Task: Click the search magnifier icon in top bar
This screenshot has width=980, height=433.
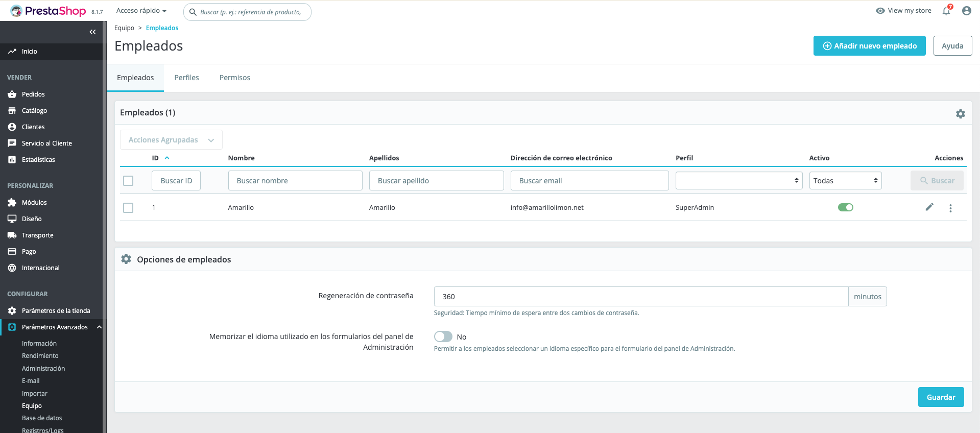Action: [193, 12]
